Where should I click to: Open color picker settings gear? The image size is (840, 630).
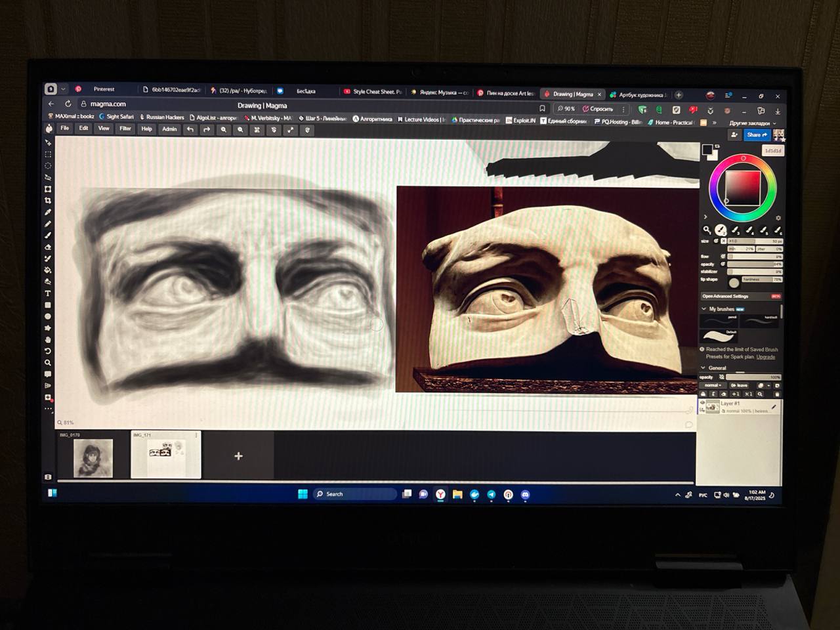[x=778, y=218]
